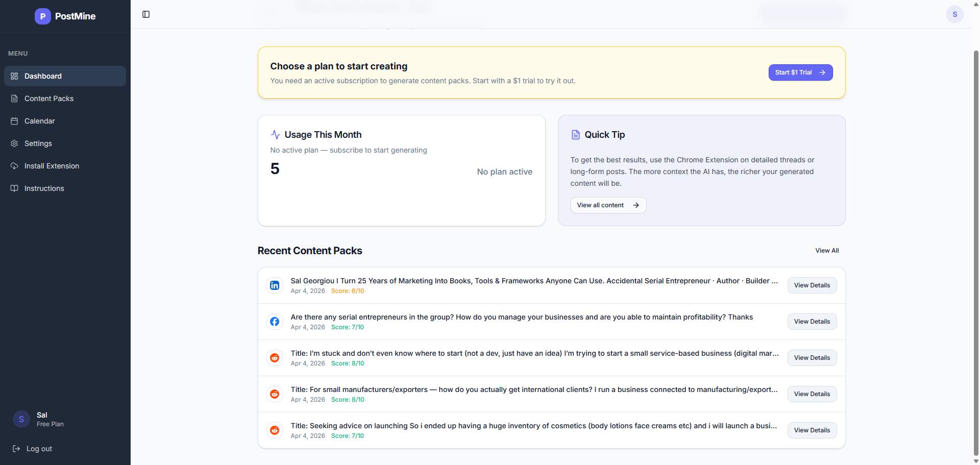Click the PostMine logo icon

[42, 16]
